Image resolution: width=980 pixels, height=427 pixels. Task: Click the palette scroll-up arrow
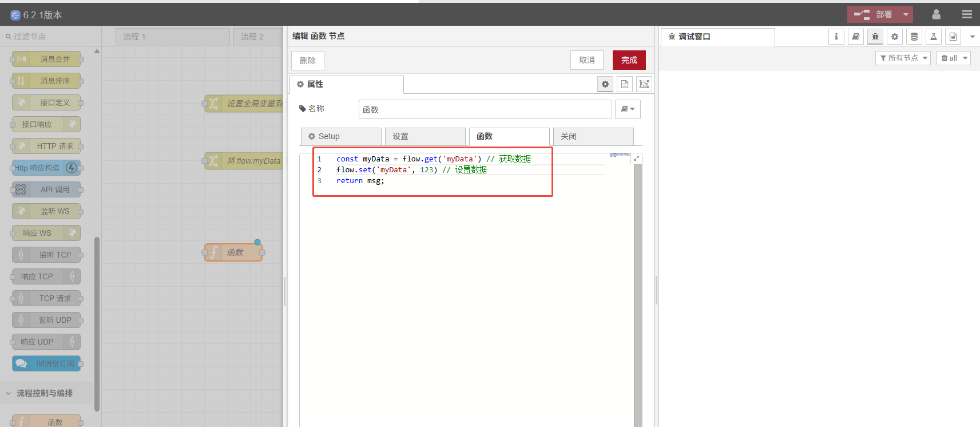pos(97,52)
